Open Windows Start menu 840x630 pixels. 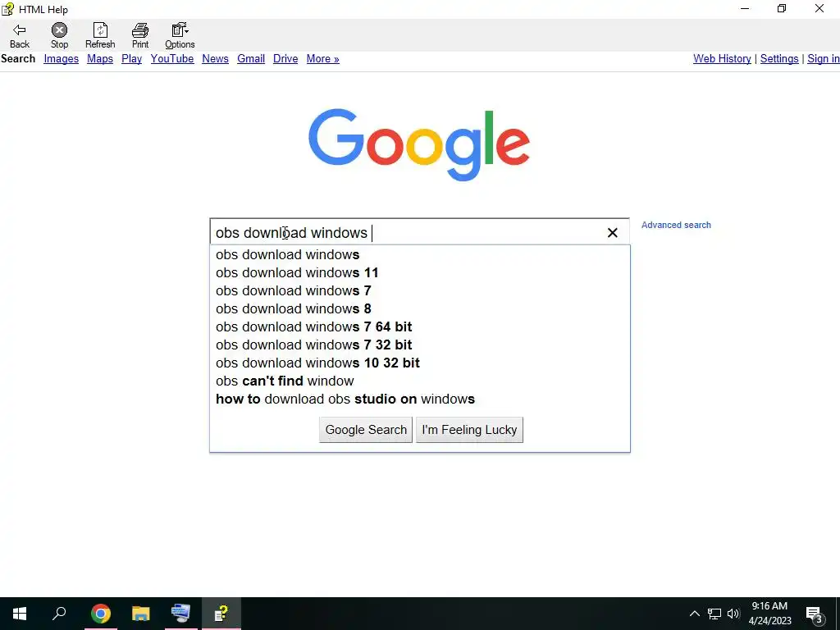pos(20,614)
